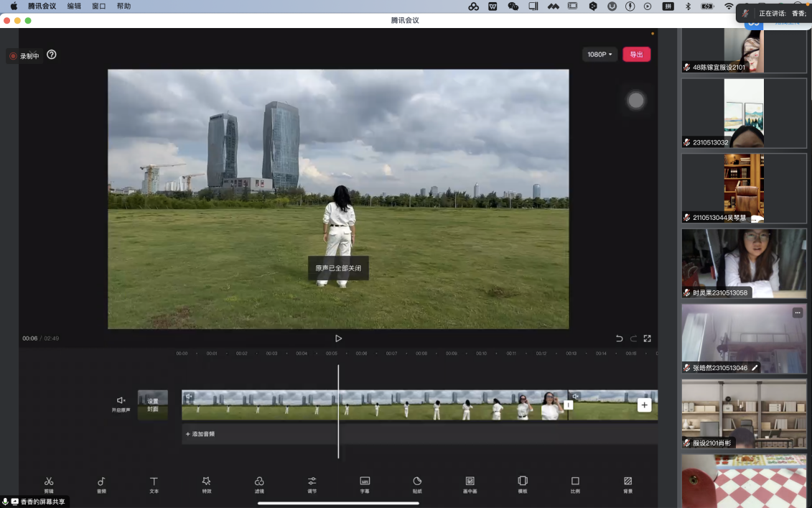
Task: Open the 画中画 picture-in-picture tool
Action: (x=470, y=484)
